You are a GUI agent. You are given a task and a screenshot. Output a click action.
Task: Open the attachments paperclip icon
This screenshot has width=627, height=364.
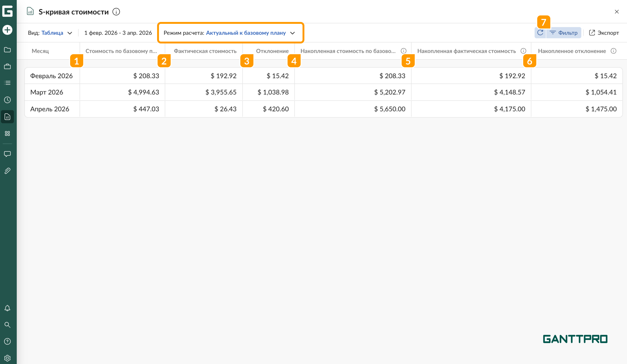pos(7,171)
